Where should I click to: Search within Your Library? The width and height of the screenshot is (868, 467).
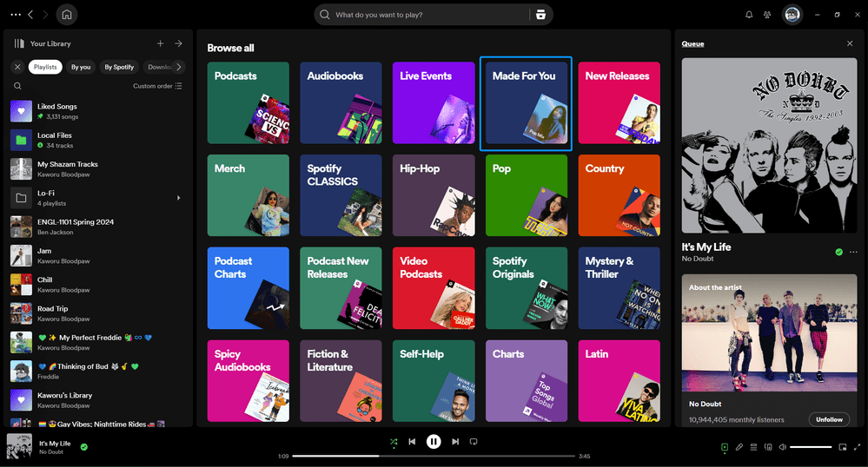(x=17, y=86)
